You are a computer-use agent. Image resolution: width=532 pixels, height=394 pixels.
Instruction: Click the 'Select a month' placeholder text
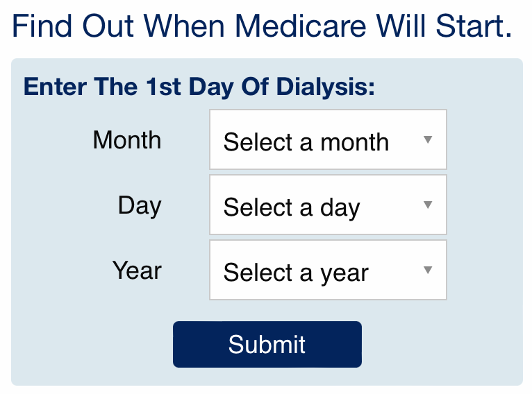(x=306, y=142)
